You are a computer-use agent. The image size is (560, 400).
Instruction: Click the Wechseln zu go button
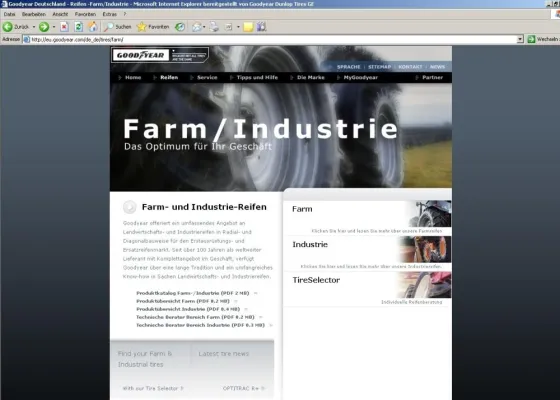pyautogui.click(x=543, y=39)
